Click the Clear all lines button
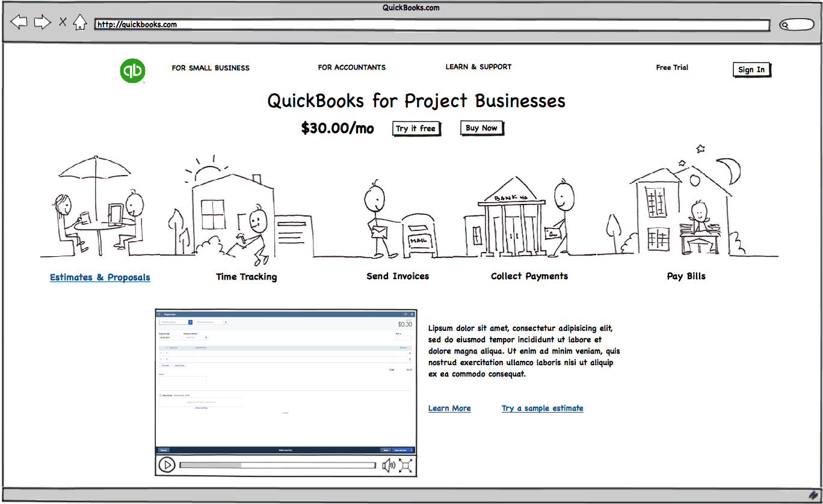Screen dimensions: 823x504 click(179, 366)
